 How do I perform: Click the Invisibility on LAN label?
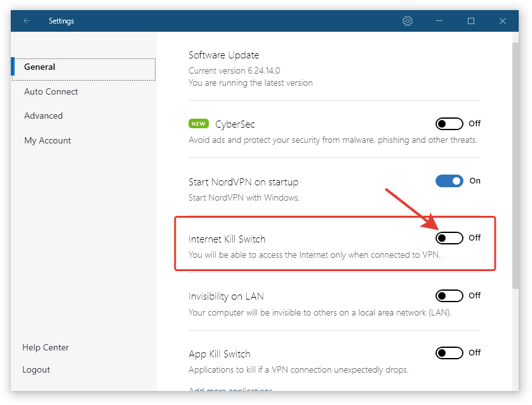click(x=226, y=296)
